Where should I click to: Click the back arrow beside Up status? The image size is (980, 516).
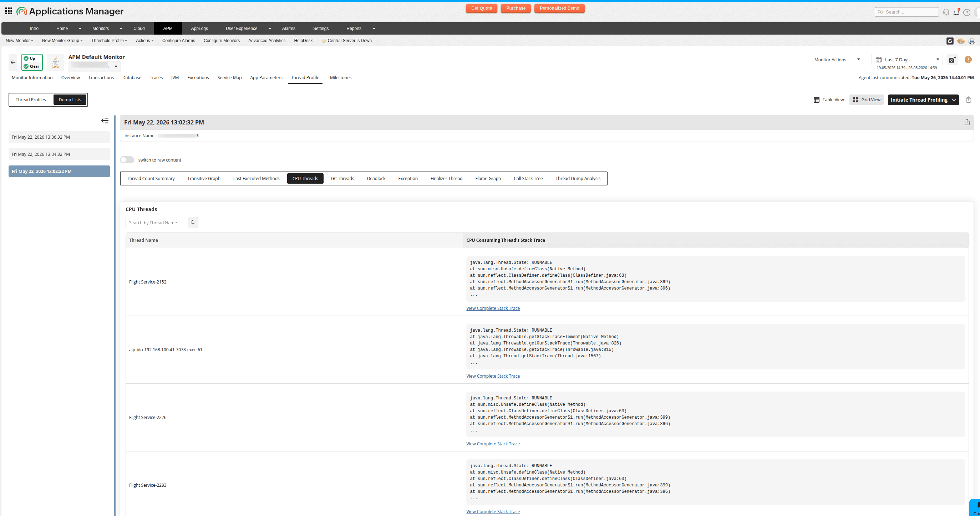(x=13, y=62)
